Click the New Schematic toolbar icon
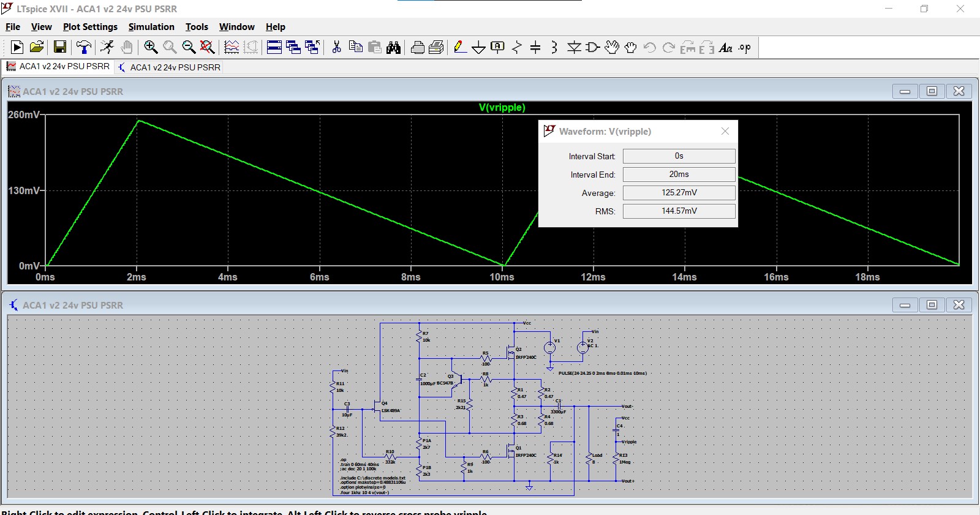The width and height of the screenshot is (980, 515). pos(17,47)
